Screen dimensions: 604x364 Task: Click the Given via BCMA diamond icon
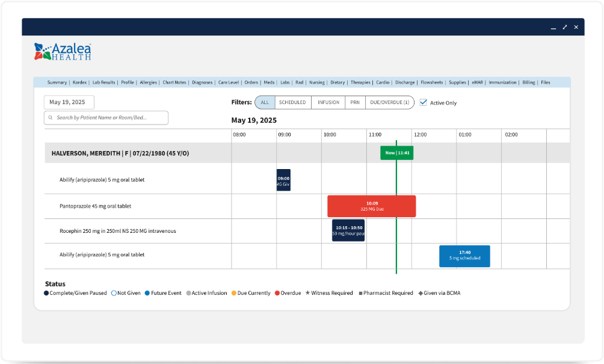coord(420,293)
